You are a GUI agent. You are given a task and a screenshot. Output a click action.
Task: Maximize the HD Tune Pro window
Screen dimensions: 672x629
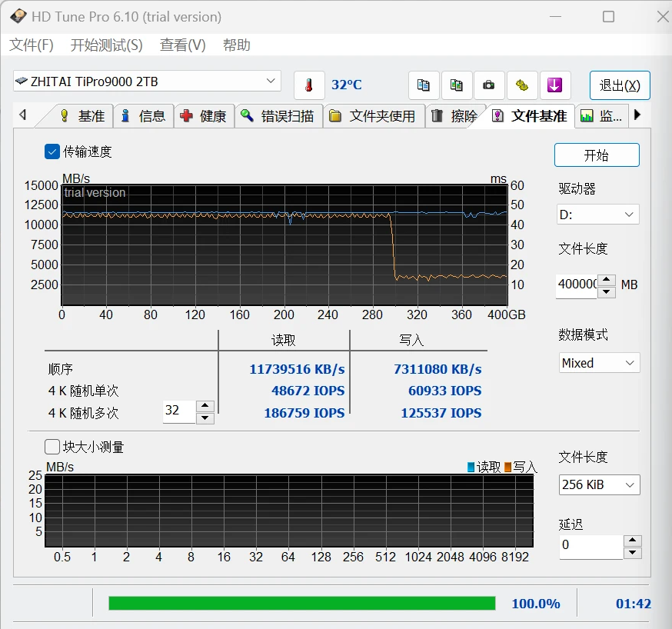[609, 17]
